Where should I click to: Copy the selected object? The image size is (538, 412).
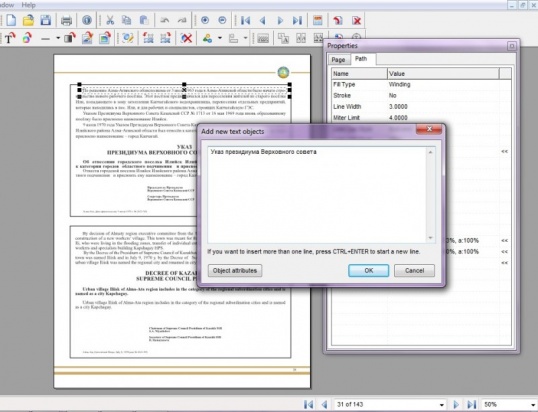tap(127, 20)
